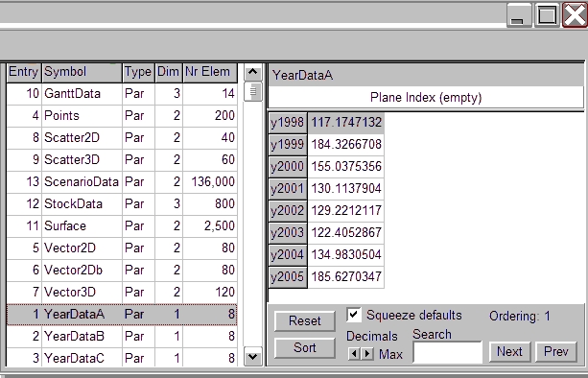Sort by the Symbol column header
The height and width of the screenshot is (378, 588).
click(x=82, y=72)
